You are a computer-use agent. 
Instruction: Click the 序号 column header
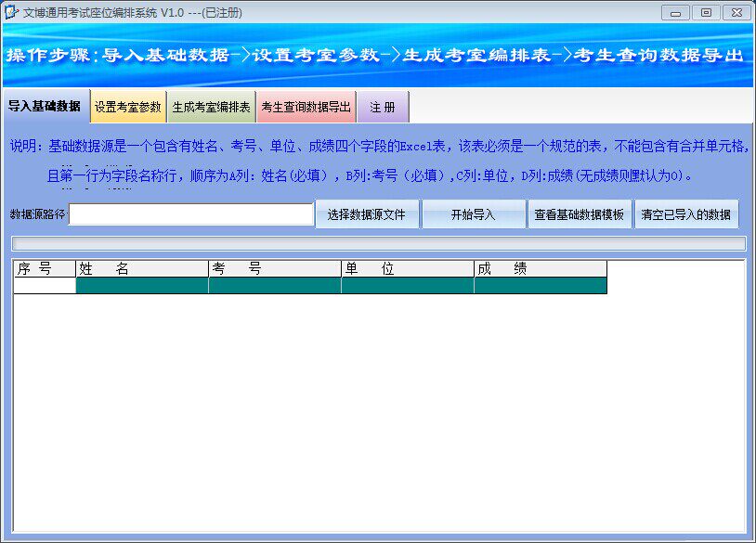pyautogui.click(x=45, y=269)
